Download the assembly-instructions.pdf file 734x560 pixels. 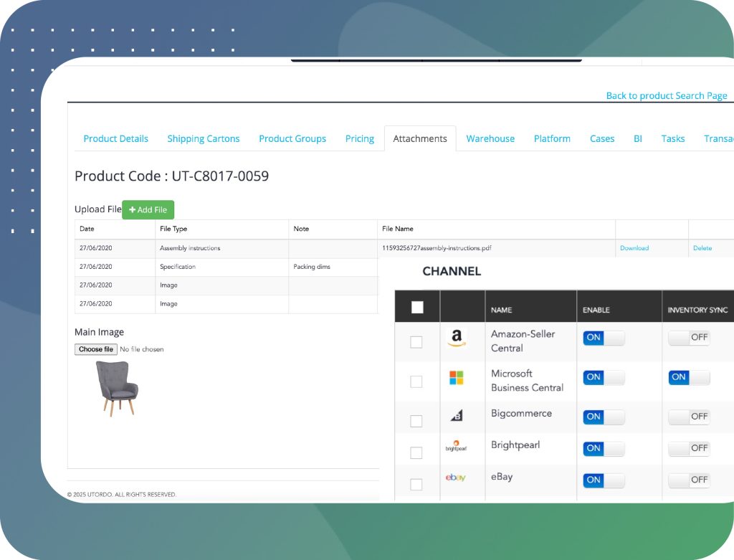(634, 248)
